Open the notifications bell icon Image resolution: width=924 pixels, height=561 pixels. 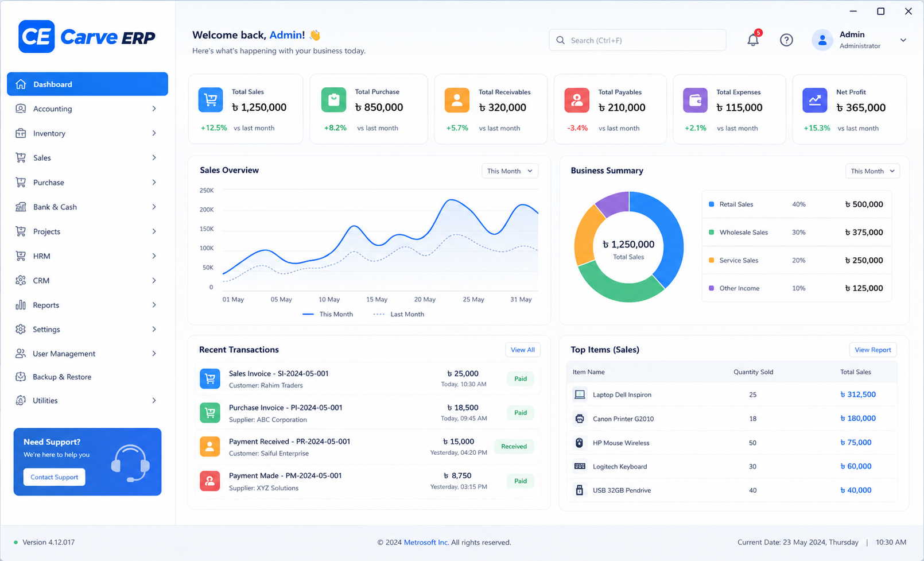753,40
